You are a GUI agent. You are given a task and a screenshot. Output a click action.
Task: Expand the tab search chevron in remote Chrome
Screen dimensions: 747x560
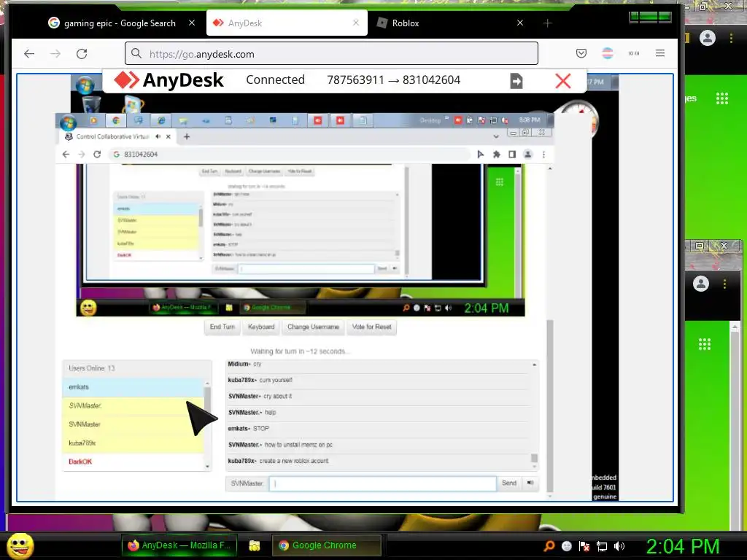tap(496, 136)
